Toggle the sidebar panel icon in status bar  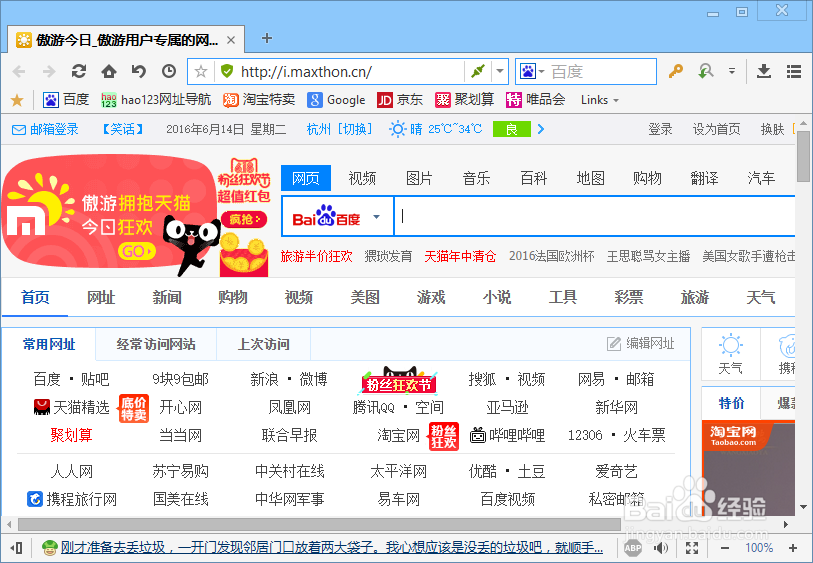pos(16,548)
